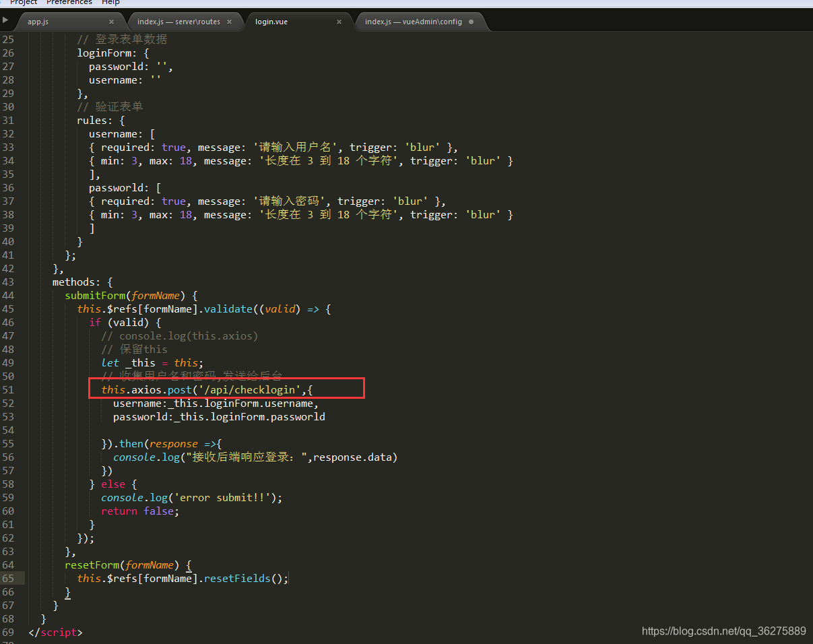Screen dimensions: 813x644
Task: Click the 'then' call on line 55
Action: (x=131, y=443)
